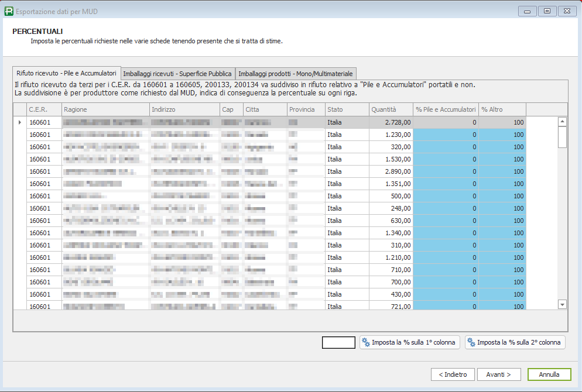
Task: Switch to Imballaggi ricevuti - Superficie Pubblica tab
Action: pyautogui.click(x=177, y=74)
